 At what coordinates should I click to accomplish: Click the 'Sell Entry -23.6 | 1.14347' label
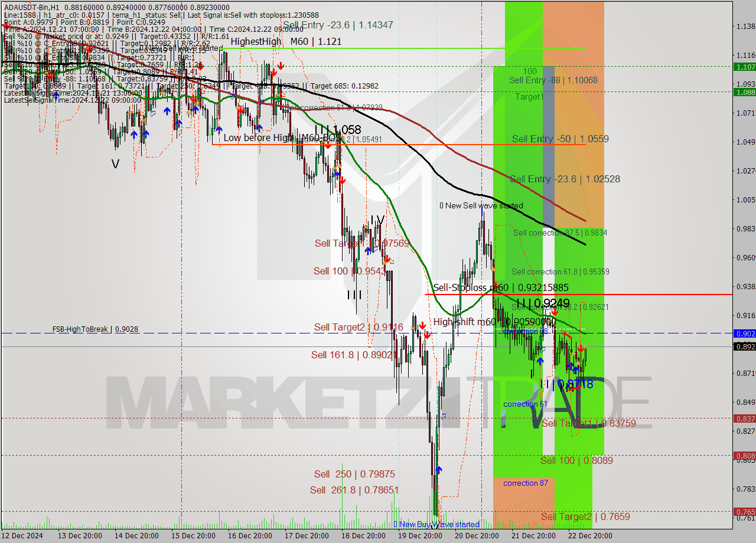point(338,25)
